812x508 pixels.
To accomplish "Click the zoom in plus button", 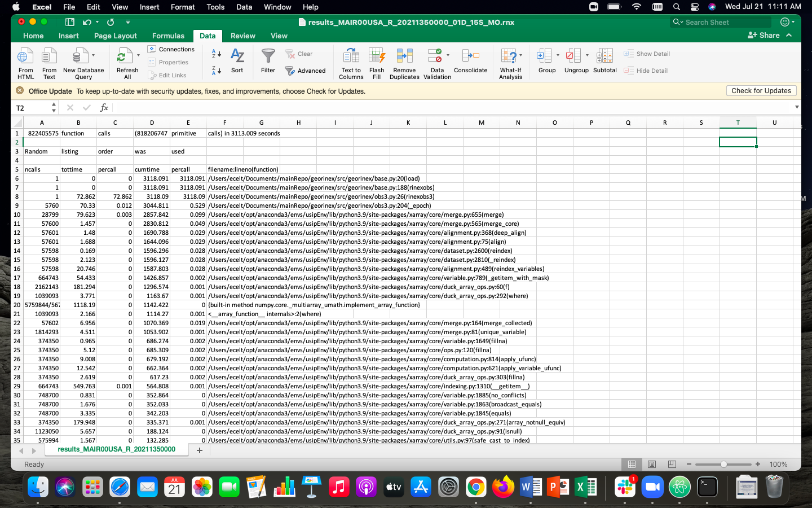I will [758, 464].
